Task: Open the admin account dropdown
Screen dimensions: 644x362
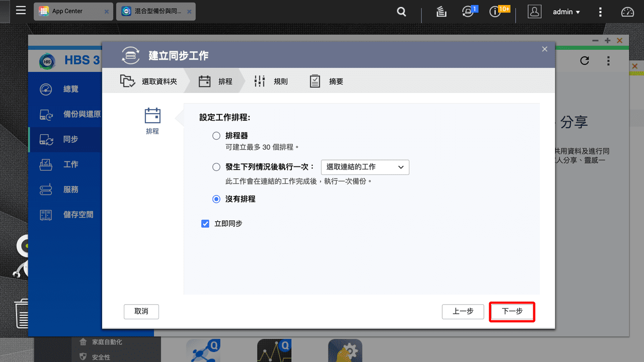Action: click(566, 12)
